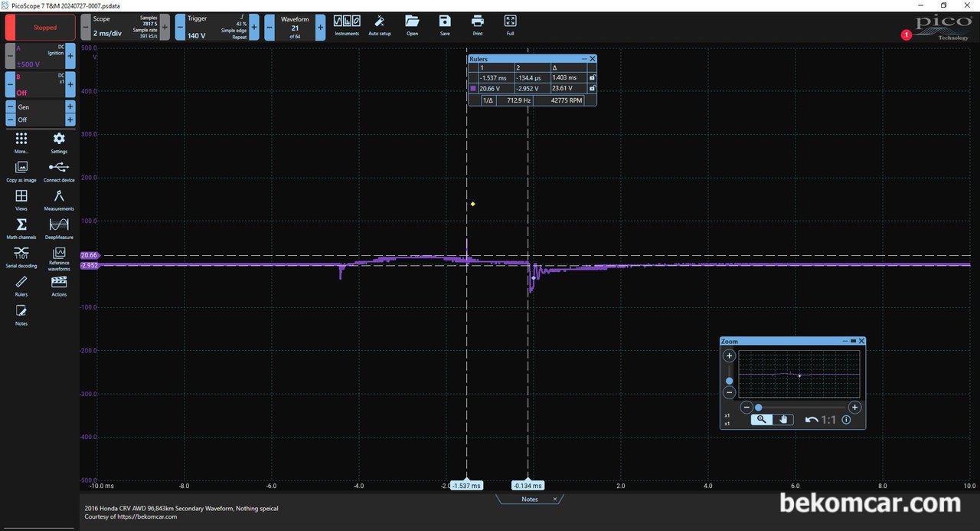Toggle voltage ruler lock in Rulers panel

(x=592, y=88)
